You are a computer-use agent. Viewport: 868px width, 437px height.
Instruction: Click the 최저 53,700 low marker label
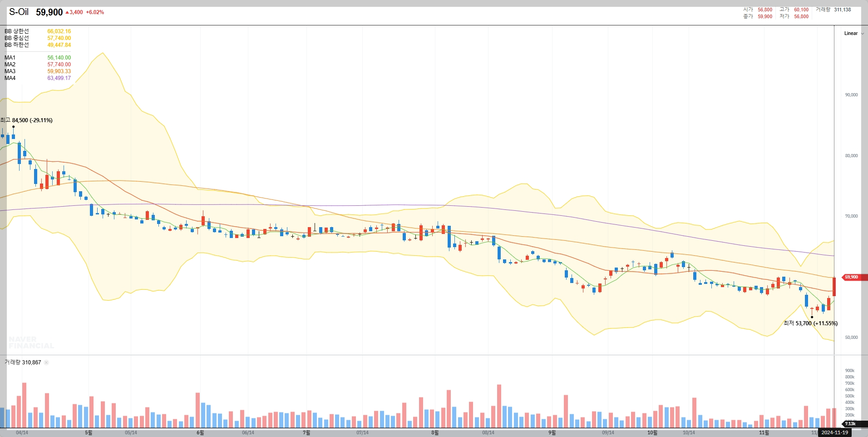(x=810, y=323)
